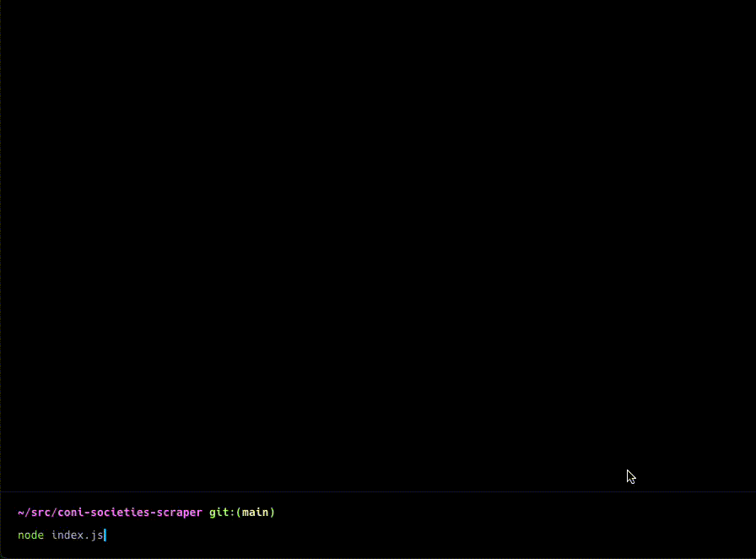
Task: Click the opening parenthesis before main
Action: (x=239, y=513)
